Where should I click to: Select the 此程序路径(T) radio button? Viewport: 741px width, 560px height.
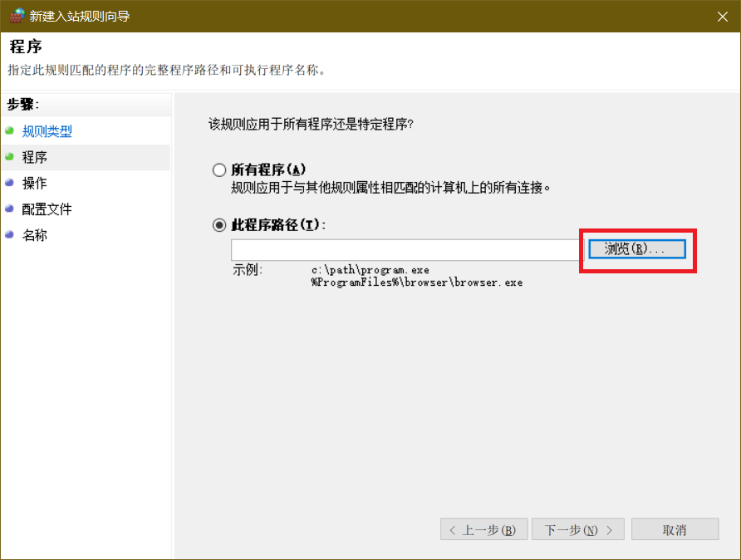219,225
